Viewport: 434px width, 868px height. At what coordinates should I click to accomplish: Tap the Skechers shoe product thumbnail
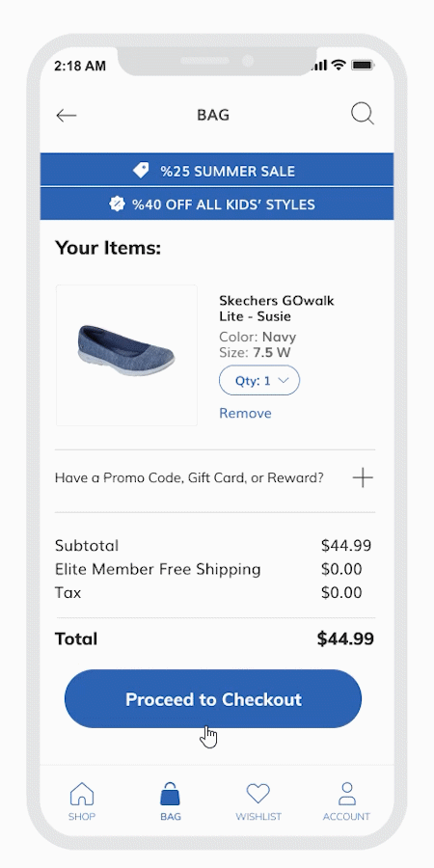tap(126, 355)
